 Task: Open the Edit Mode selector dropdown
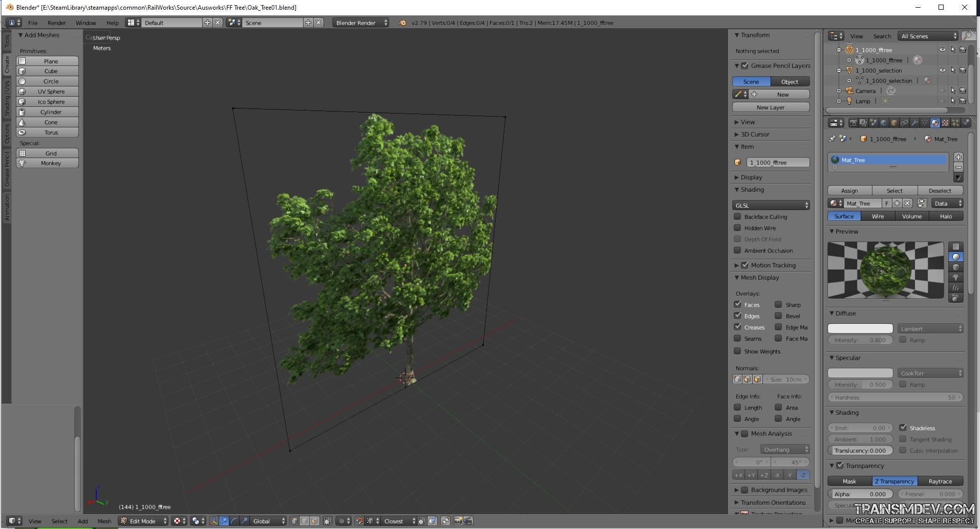(x=143, y=521)
